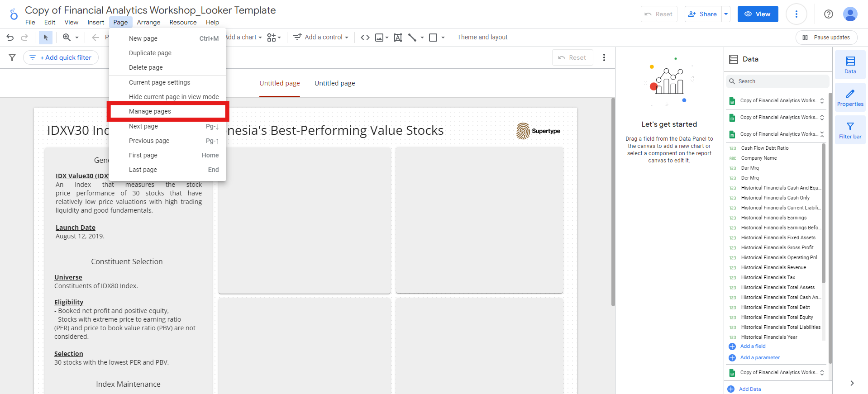Open the Arrange menu
Image resolution: width=868 pixels, height=394 pixels.
(x=148, y=22)
